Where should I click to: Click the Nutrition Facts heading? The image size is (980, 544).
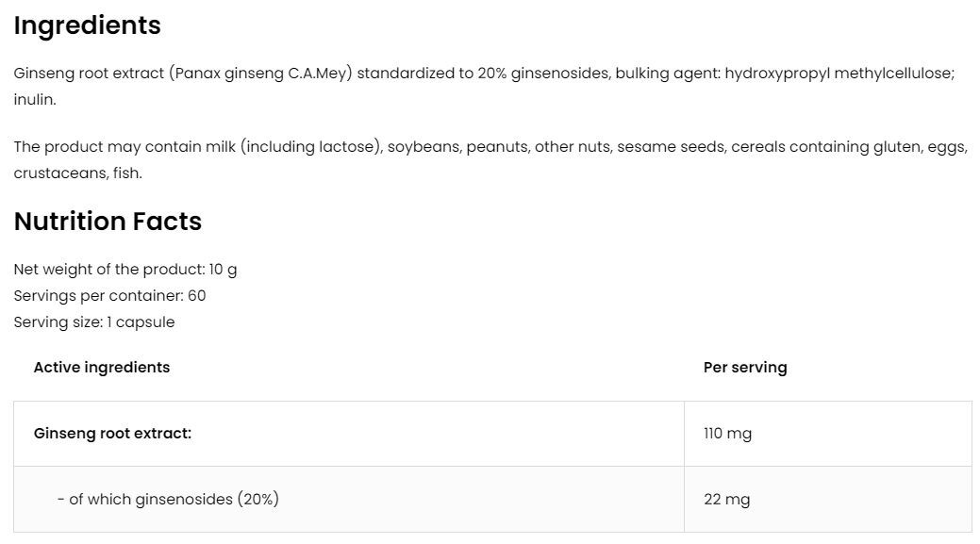click(108, 222)
